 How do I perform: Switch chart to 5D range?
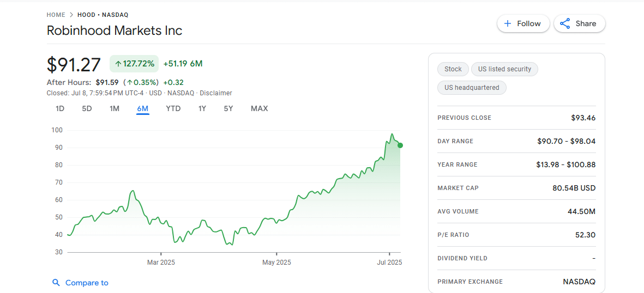(87, 108)
